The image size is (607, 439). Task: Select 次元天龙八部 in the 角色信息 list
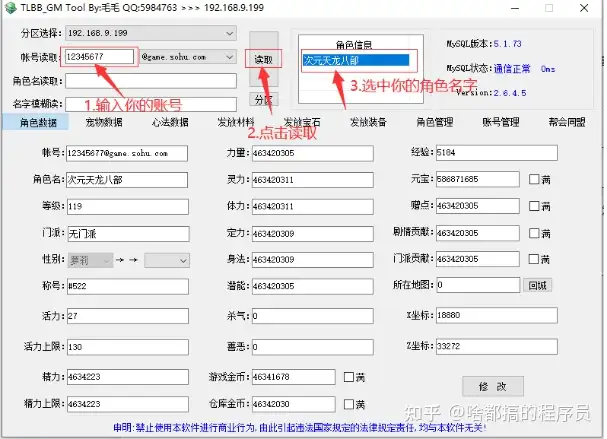pyautogui.click(x=356, y=60)
